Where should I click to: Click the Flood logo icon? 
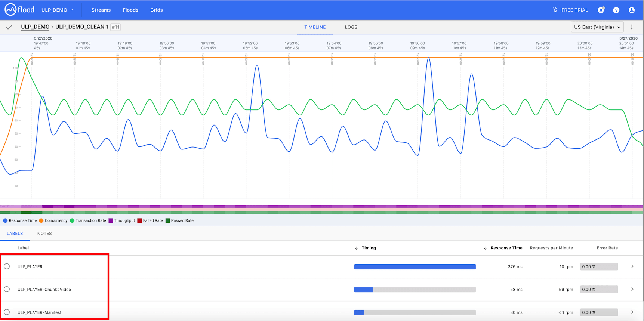pos(10,10)
